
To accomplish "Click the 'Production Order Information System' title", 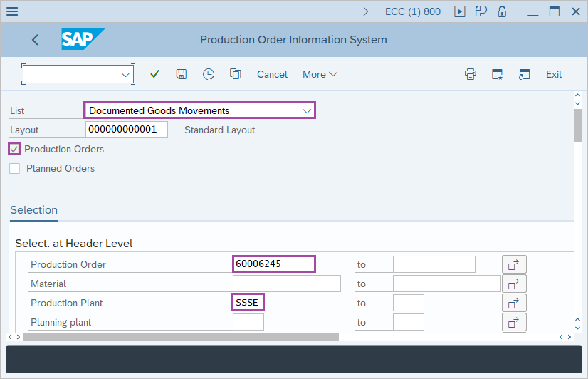I will pyautogui.click(x=293, y=40).
